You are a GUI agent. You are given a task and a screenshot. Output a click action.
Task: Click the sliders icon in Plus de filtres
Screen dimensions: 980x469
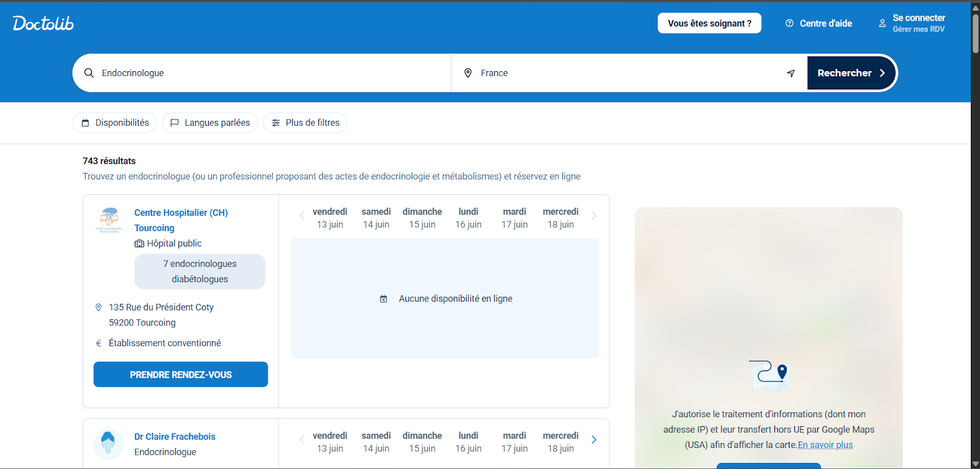click(276, 123)
